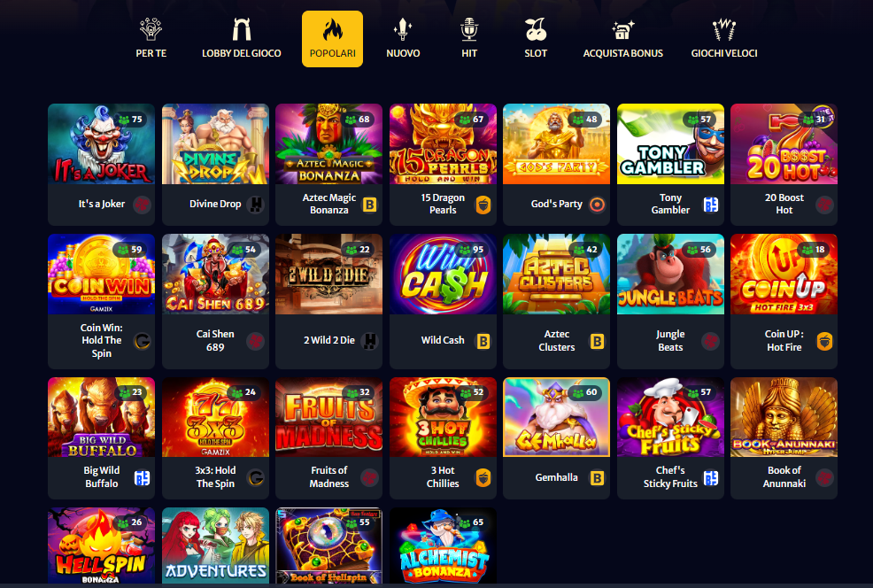Open the Acquista Bonus category
The height and width of the screenshot is (588, 873).
click(x=623, y=38)
